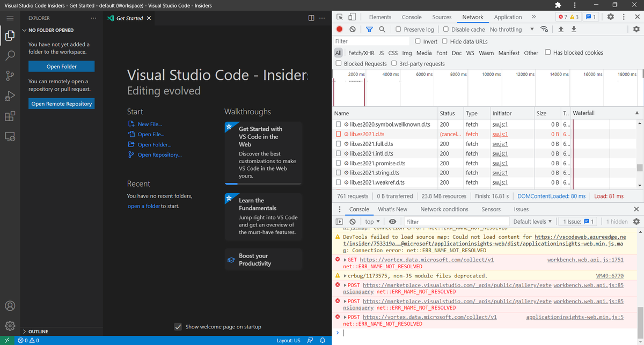Open Remote Explorer icon in activity bar

tap(10, 136)
